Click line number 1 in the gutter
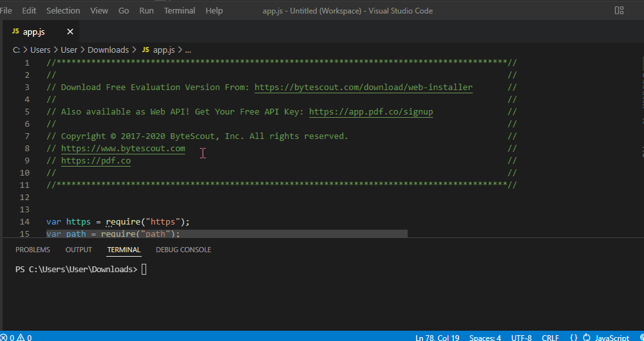Image resolution: width=644 pixels, height=341 pixels. pos(27,63)
